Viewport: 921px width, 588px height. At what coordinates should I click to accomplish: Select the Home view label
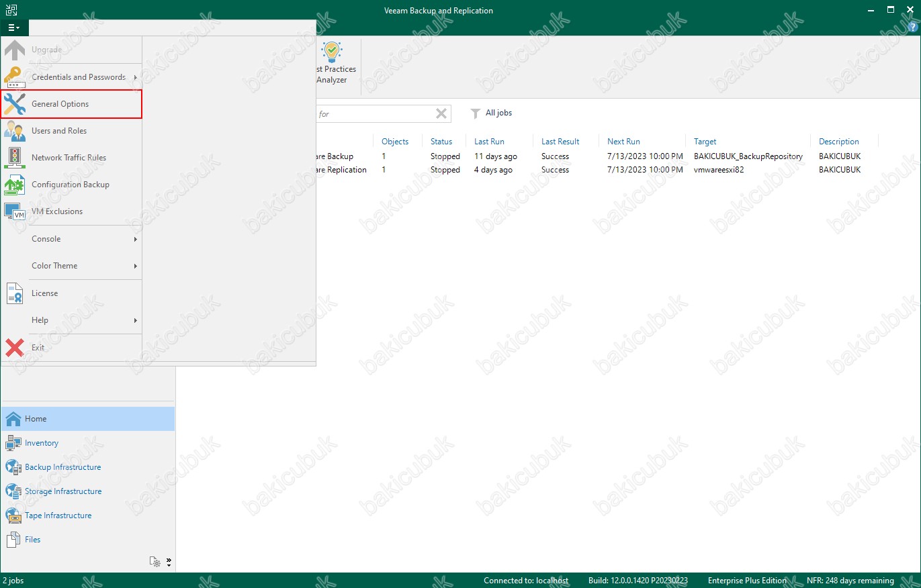pyautogui.click(x=36, y=419)
